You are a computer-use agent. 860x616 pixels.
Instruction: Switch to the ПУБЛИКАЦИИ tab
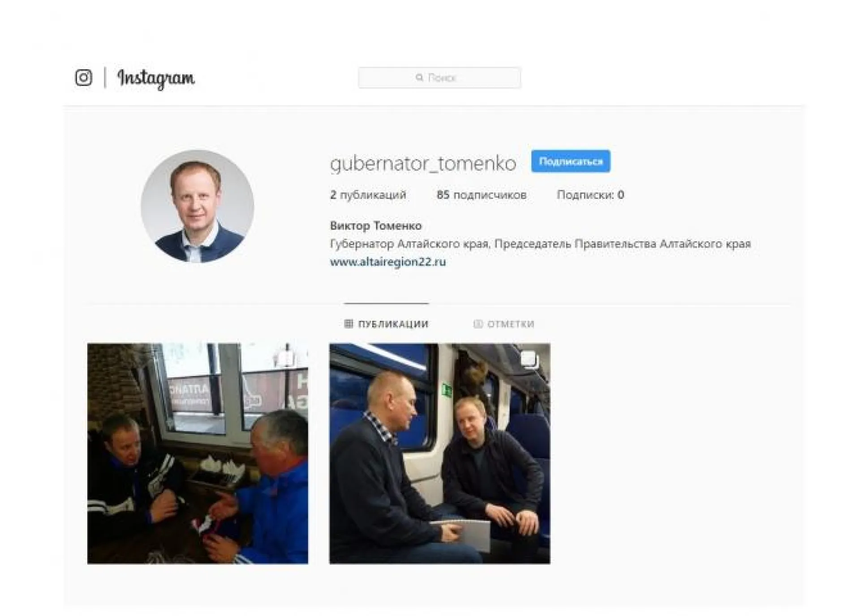tap(386, 324)
